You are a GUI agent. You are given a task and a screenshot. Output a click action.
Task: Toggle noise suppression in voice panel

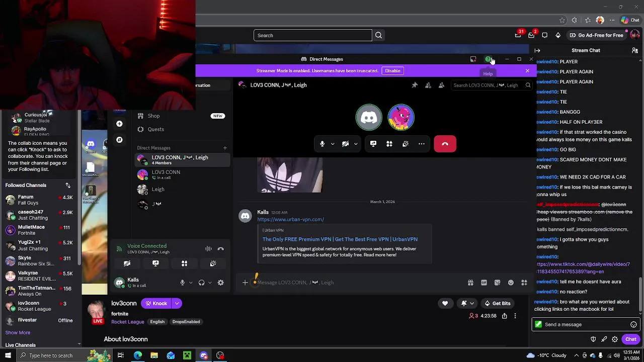click(x=208, y=248)
